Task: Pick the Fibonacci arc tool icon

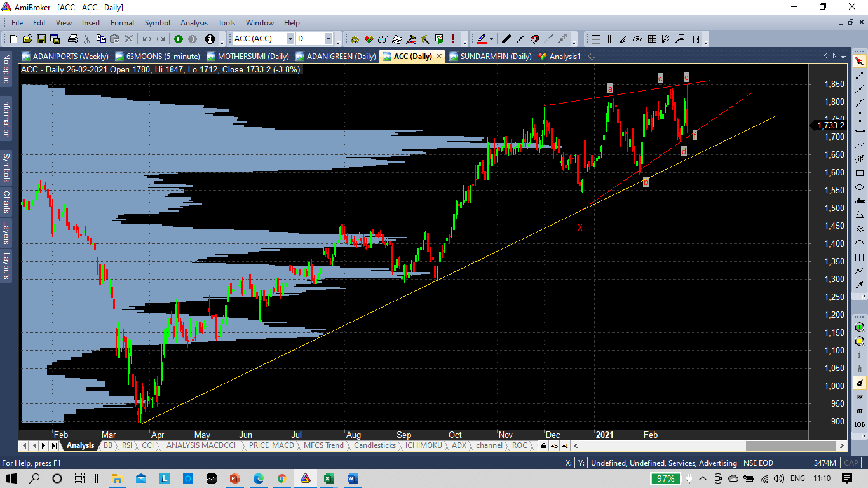Action: click(x=638, y=39)
